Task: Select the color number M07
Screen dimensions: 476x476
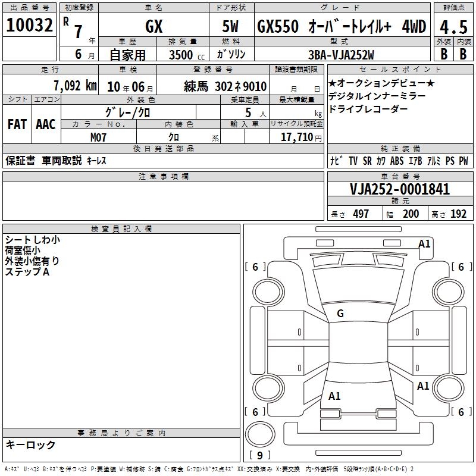Action: [x=98, y=137]
